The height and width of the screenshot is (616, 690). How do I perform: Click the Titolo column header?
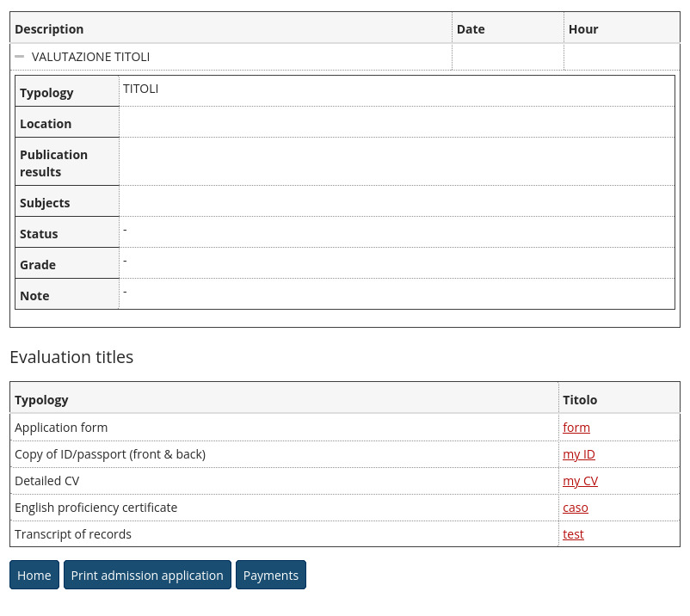[x=579, y=400]
